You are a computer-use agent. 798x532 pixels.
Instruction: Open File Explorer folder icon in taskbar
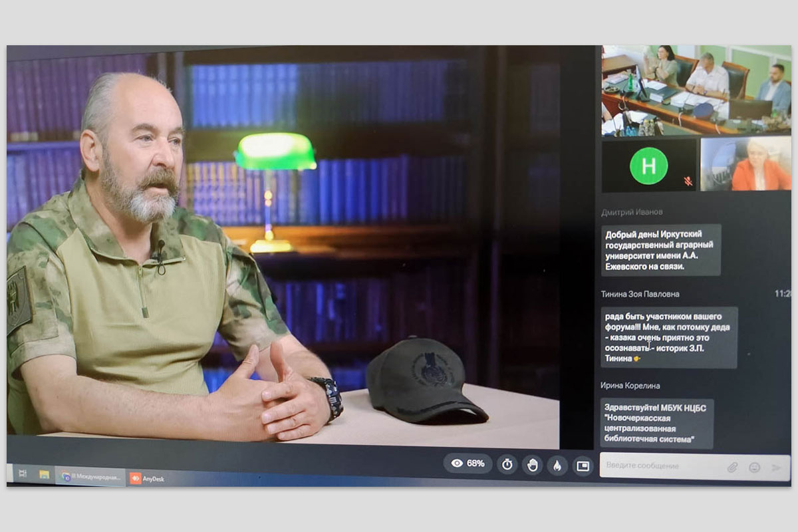click(x=44, y=475)
